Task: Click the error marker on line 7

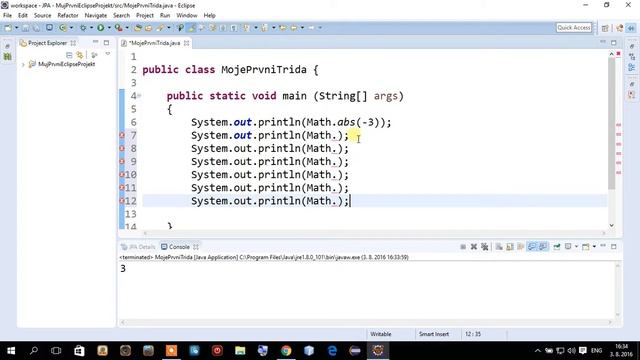Action: tap(122, 136)
